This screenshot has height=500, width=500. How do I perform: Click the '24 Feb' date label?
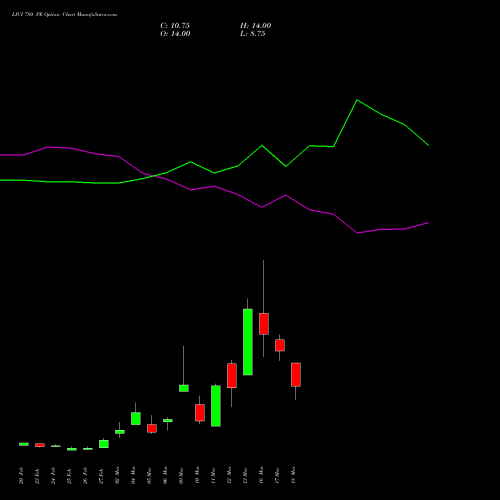pyautogui.click(x=53, y=475)
